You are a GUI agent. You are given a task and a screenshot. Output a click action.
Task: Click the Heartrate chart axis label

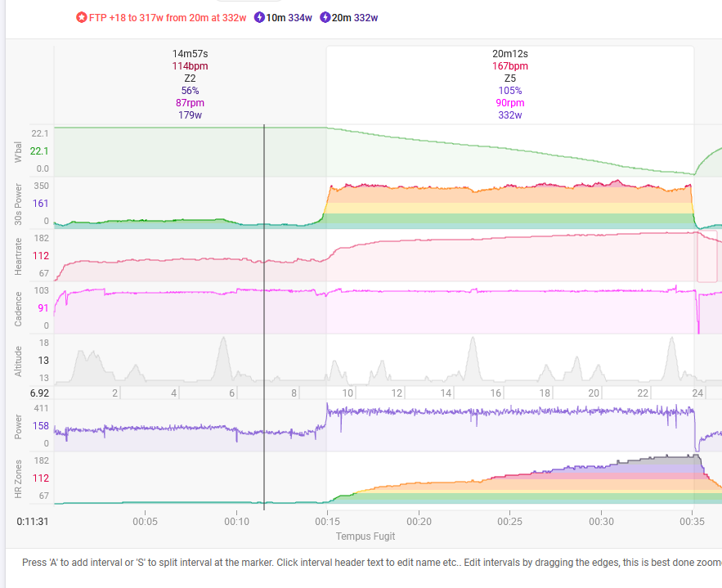coord(20,255)
